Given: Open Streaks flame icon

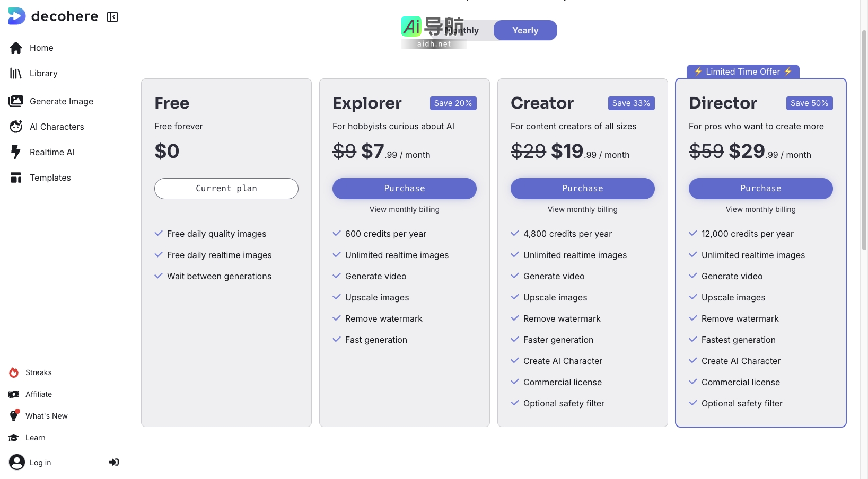Looking at the screenshot, I should tap(14, 372).
